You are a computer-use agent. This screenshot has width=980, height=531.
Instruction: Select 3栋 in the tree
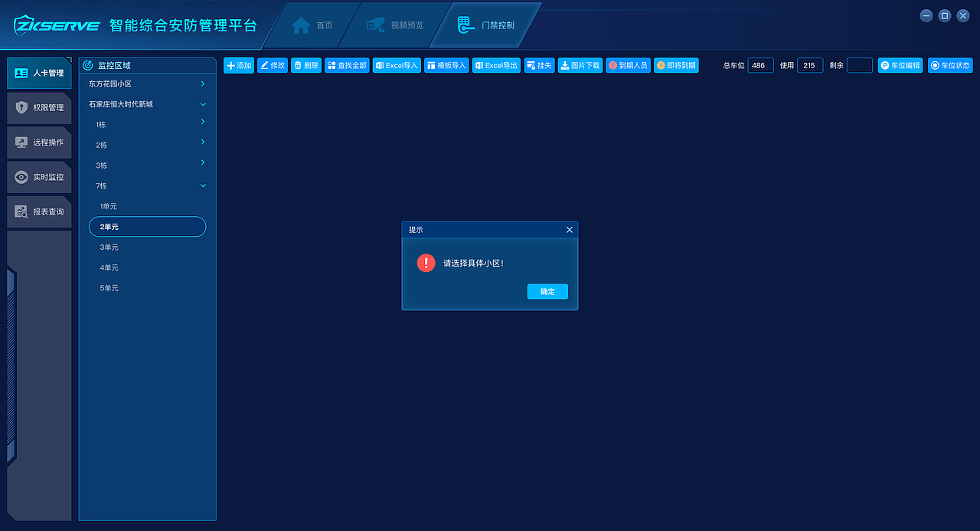[102, 166]
